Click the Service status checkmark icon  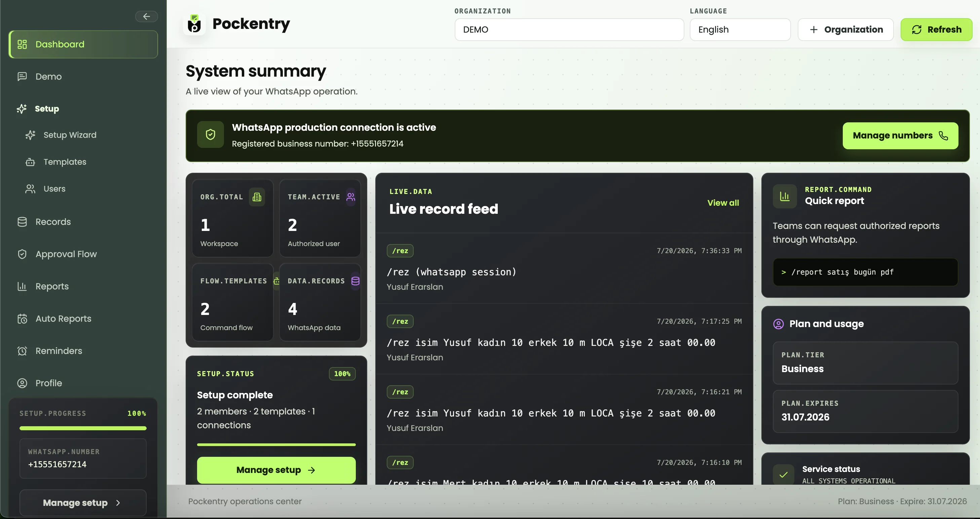point(783,475)
